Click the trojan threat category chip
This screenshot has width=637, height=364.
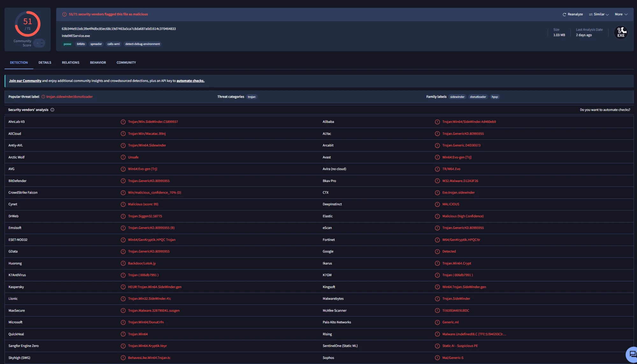tap(252, 97)
